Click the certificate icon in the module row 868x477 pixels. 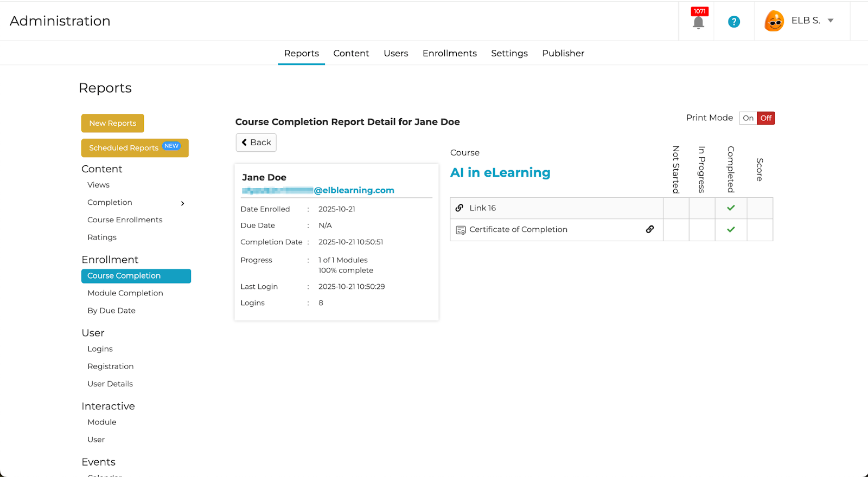click(x=461, y=230)
